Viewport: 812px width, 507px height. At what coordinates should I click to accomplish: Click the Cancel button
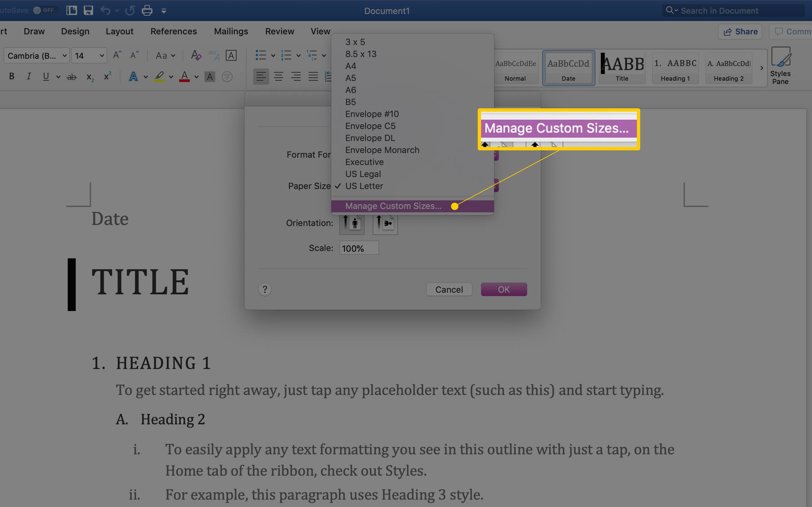click(x=449, y=289)
